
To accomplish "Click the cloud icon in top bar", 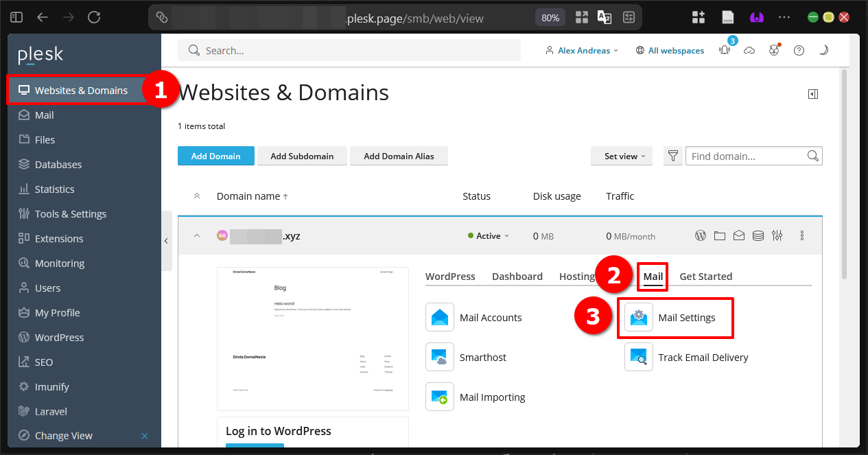I will click(x=749, y=50).
